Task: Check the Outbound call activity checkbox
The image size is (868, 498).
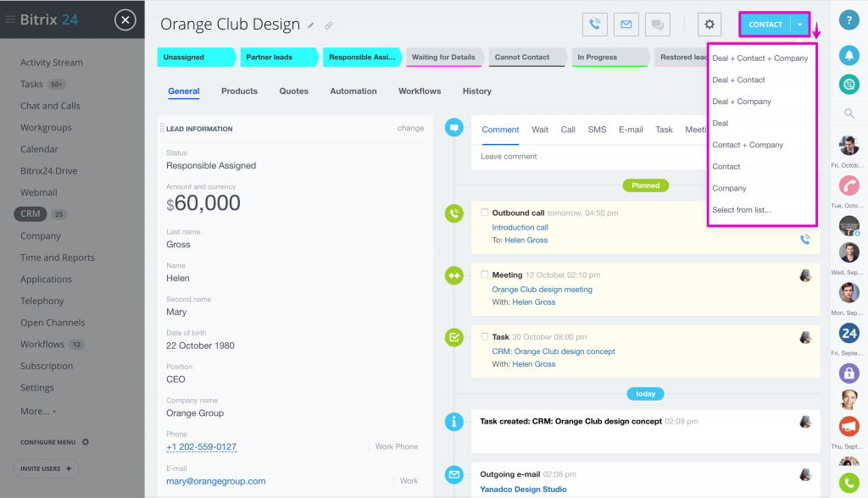Action: (484, 213)
